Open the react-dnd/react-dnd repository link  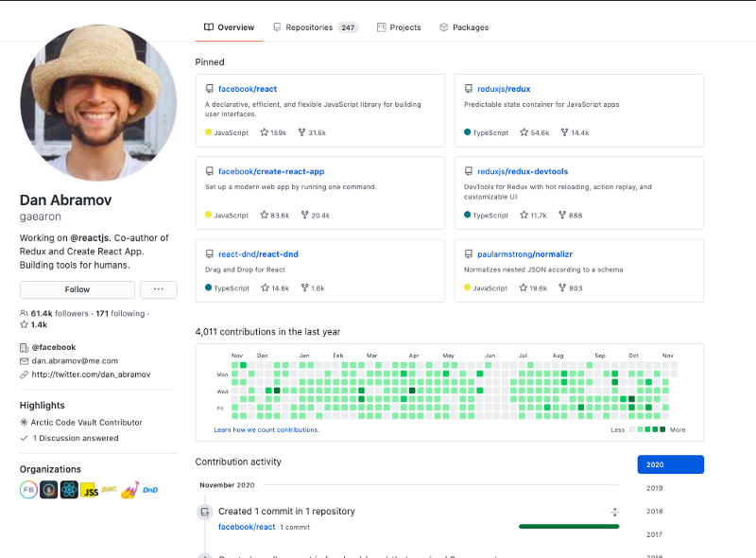(x=258, y=253)
